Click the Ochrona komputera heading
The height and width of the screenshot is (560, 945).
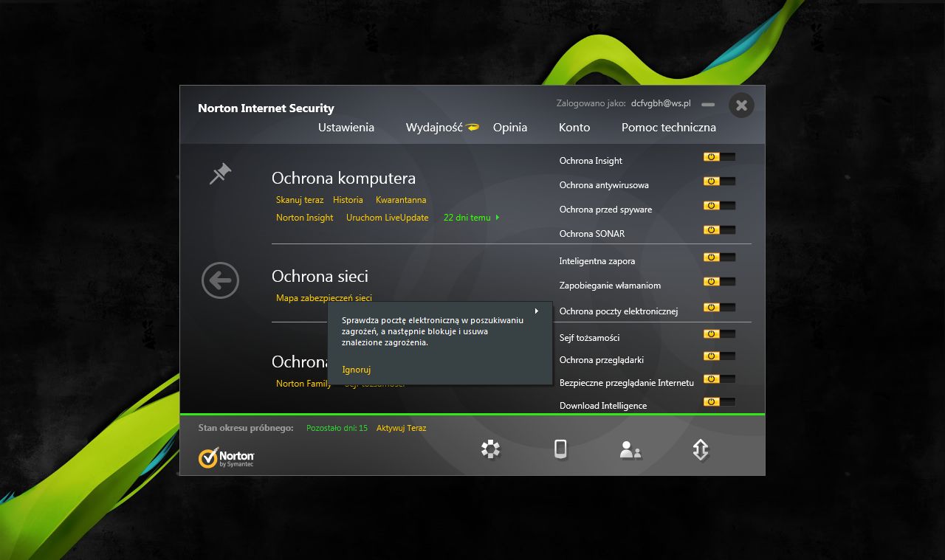(343, 179)
